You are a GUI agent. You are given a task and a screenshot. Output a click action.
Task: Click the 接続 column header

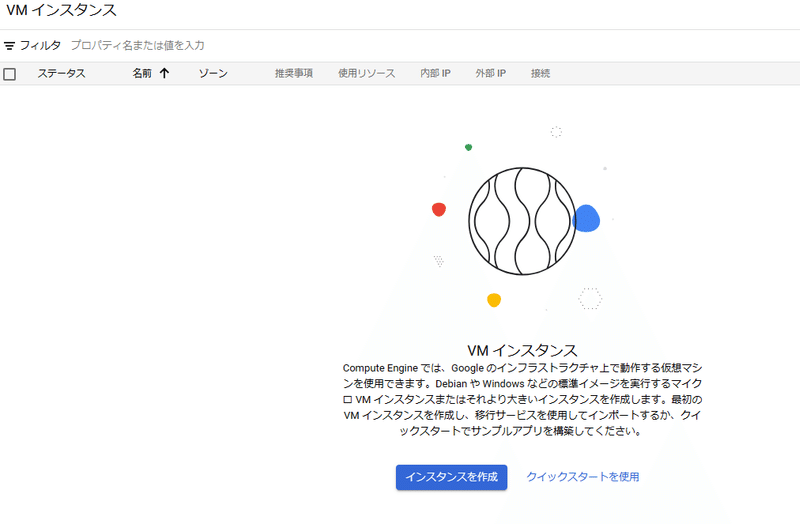click(540, 73)
